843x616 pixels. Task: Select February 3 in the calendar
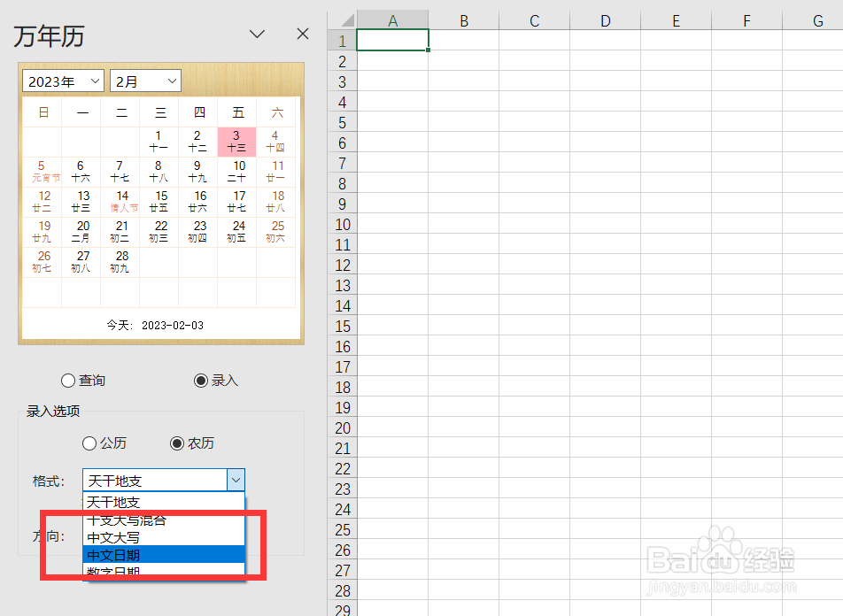(236, 142)
